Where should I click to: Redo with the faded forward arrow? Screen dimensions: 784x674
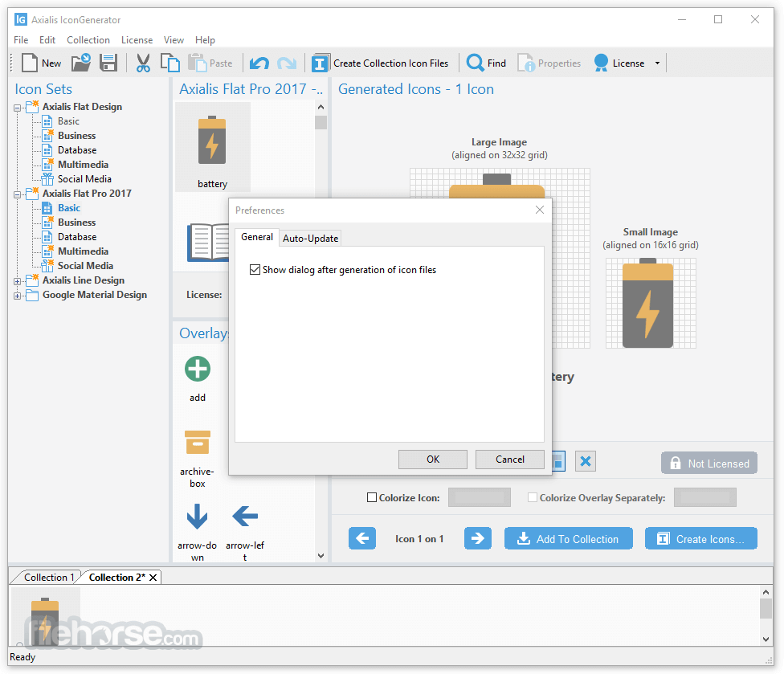point(287,63)
